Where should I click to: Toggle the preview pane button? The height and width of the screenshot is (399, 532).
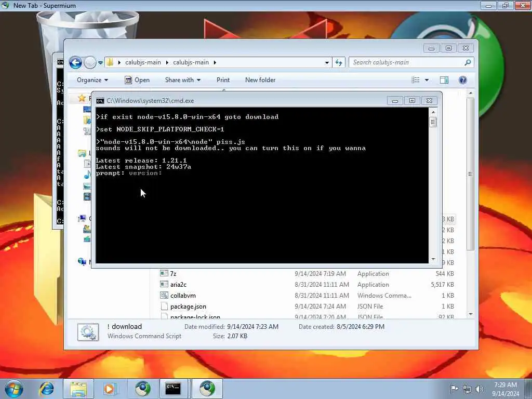444,80
